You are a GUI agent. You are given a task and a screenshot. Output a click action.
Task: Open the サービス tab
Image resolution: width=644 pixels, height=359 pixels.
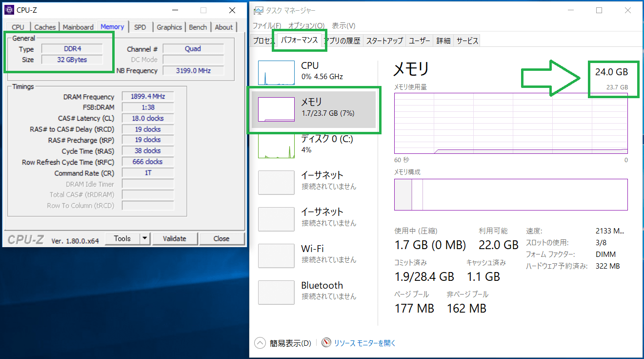(467, 41)
